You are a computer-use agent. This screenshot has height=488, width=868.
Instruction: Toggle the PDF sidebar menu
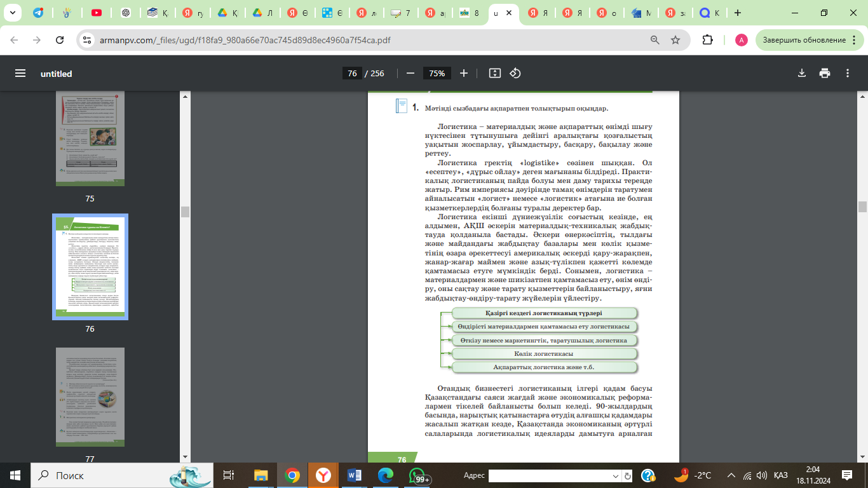20,73
